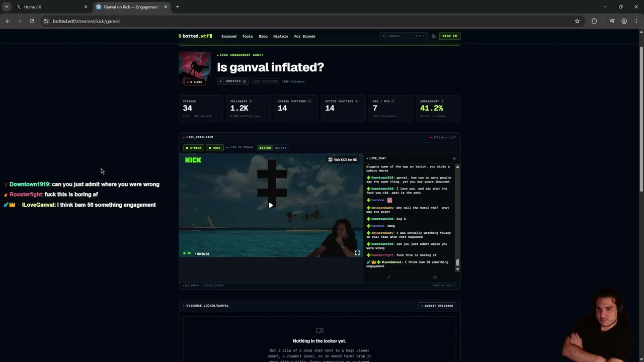Viewport: 644px width, 362px height.
Task: Select the NATIVE chat mode
Action: [x=281, y=148]
